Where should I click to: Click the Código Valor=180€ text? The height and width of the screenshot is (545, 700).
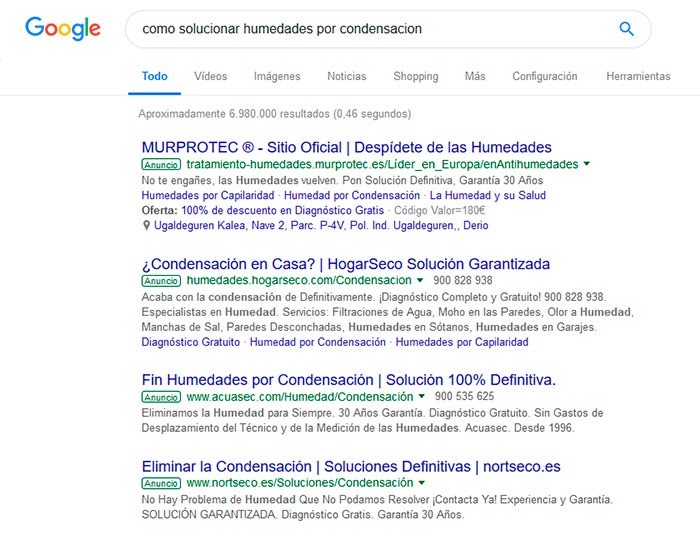pos(439,210)
